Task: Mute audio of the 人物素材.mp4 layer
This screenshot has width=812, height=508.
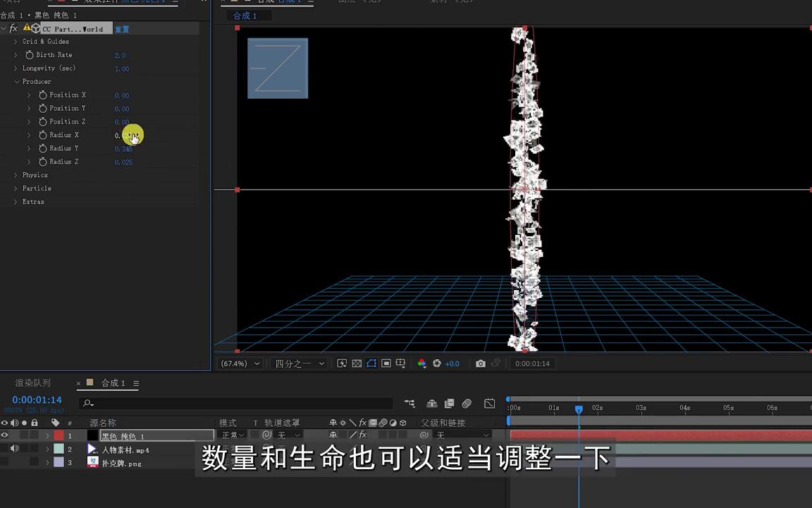Action: [16, 449]
